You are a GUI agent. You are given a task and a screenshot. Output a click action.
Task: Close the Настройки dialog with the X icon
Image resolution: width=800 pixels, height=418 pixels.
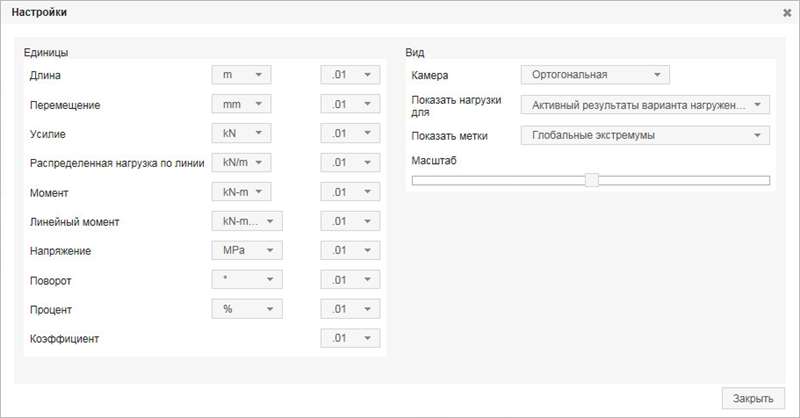[x=787, y=13]
